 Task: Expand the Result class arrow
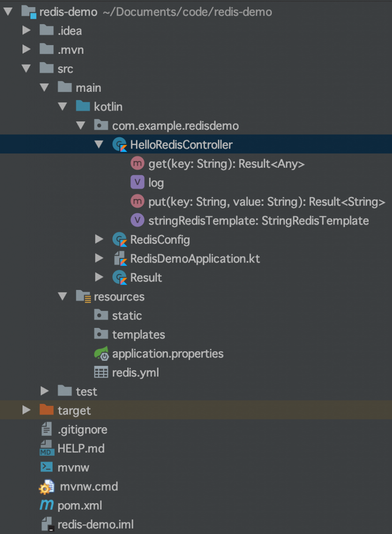[99, 277]
